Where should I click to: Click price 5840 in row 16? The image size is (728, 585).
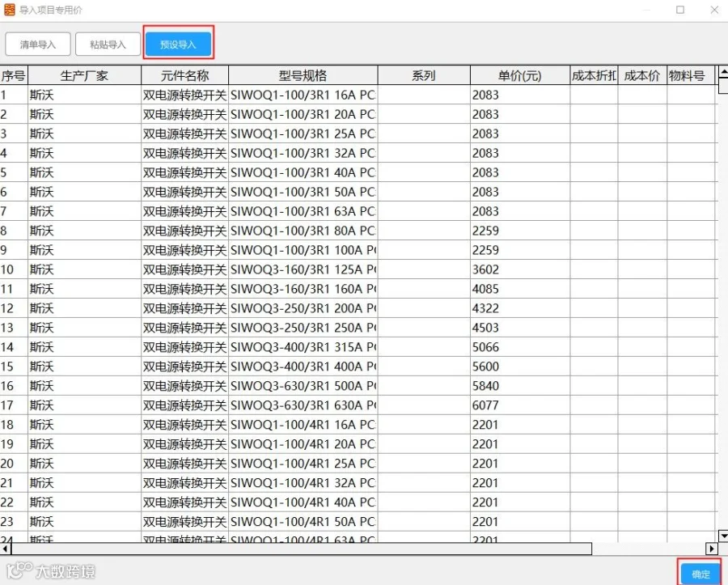coord(520,386)
